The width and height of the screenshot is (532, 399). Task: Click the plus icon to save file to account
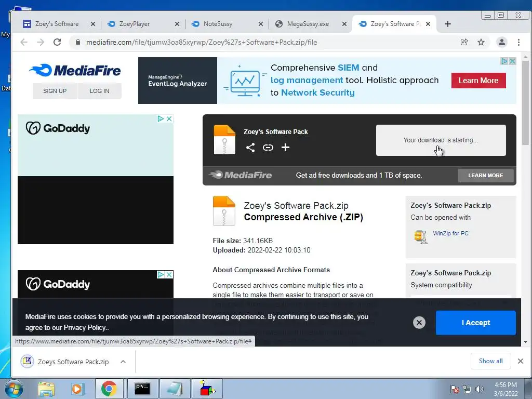coord(285,147)
